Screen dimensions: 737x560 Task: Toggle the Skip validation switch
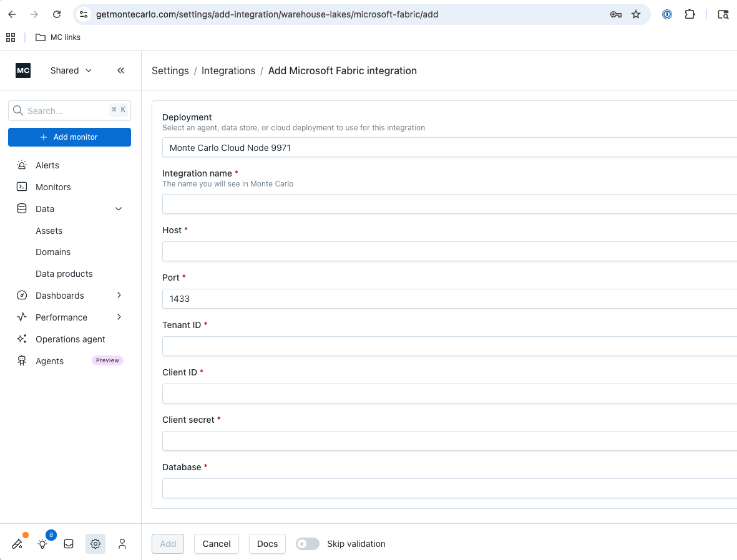[x=308, y=544]
